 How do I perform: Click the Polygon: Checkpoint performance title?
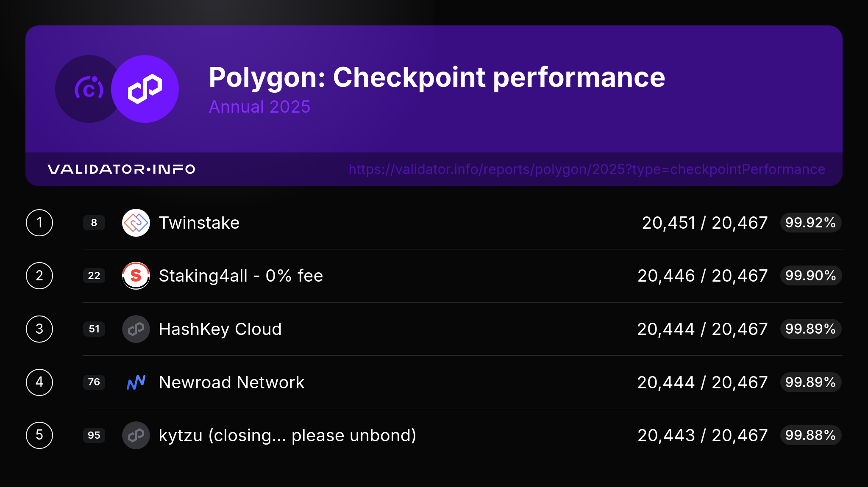(437, 77)
